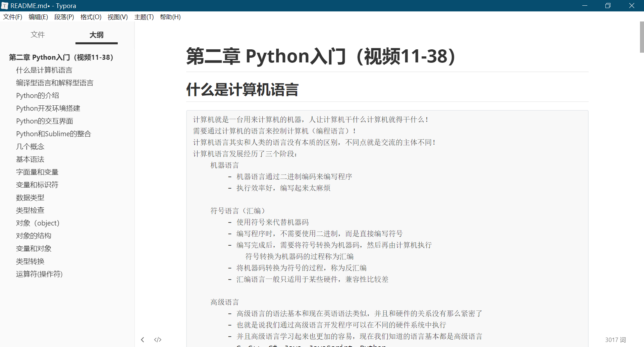Switch to the 文件 sidebar tab

point(38,35)
